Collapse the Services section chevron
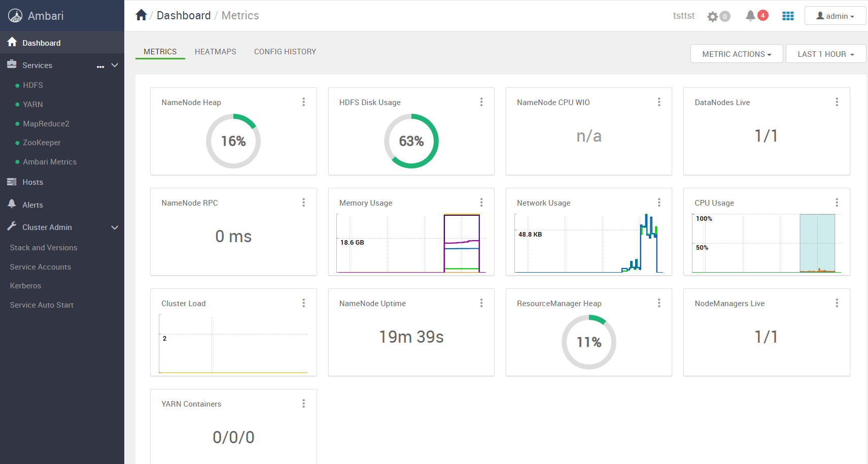Viewport: 868px width, 464px height. 115,65
